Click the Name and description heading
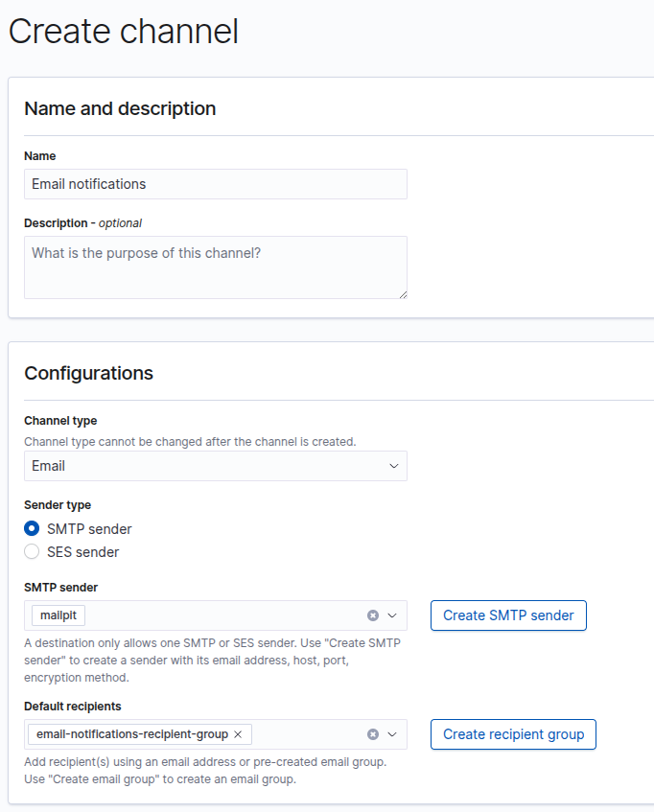Viewport: 654px width, 812px height. 120,108
